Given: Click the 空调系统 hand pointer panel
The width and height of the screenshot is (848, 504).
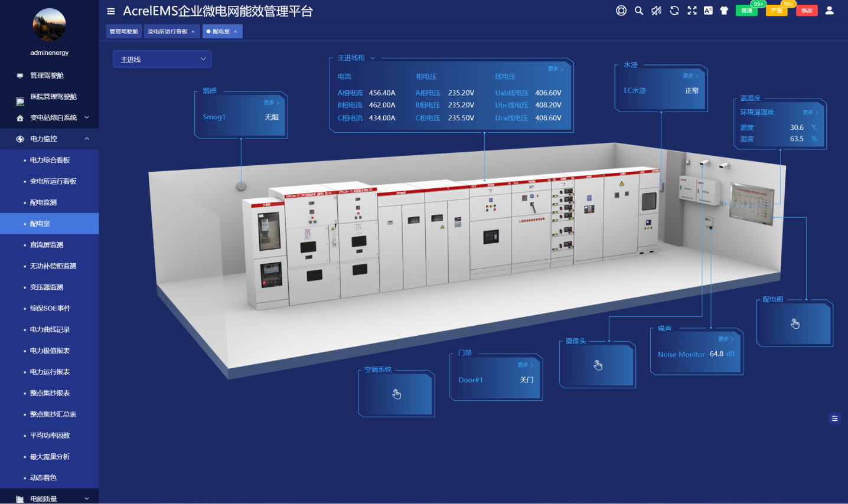Looking at the screenshot, I should click(x=396, y=394).
